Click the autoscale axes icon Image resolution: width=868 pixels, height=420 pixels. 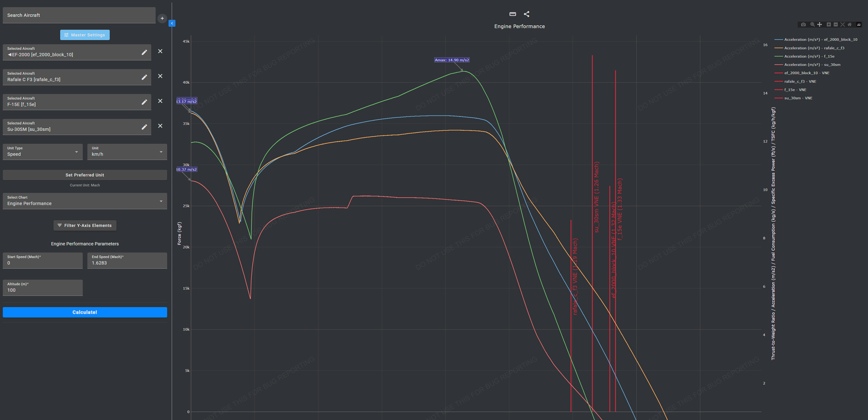coord(842,25)
